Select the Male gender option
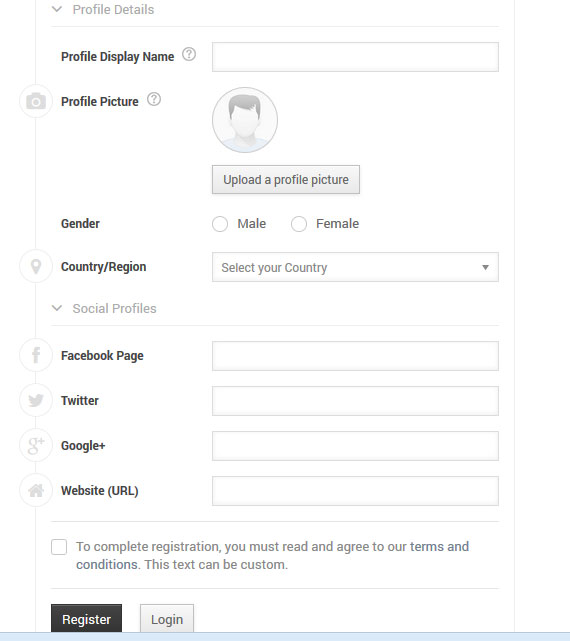Screen dimensions: 570x641 [220, 224]
